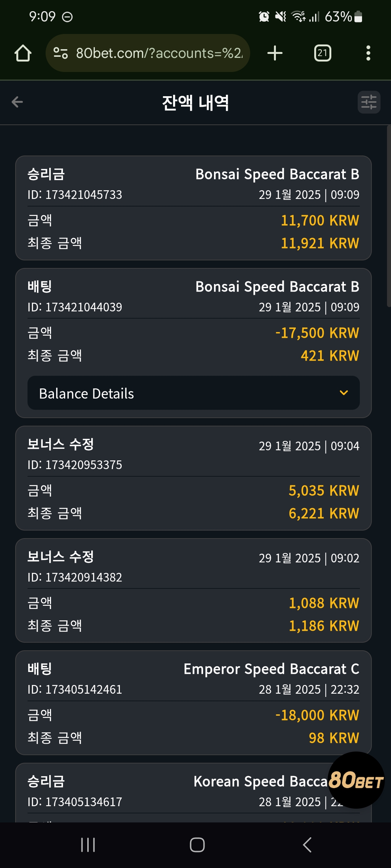Tap the site info icon in address bar
Image resolution: width=391 pixels, height=868 pixels.
60,53
